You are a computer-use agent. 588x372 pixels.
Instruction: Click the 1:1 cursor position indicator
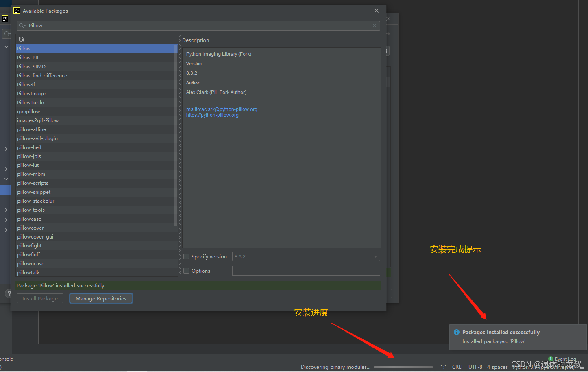point(444,367)
